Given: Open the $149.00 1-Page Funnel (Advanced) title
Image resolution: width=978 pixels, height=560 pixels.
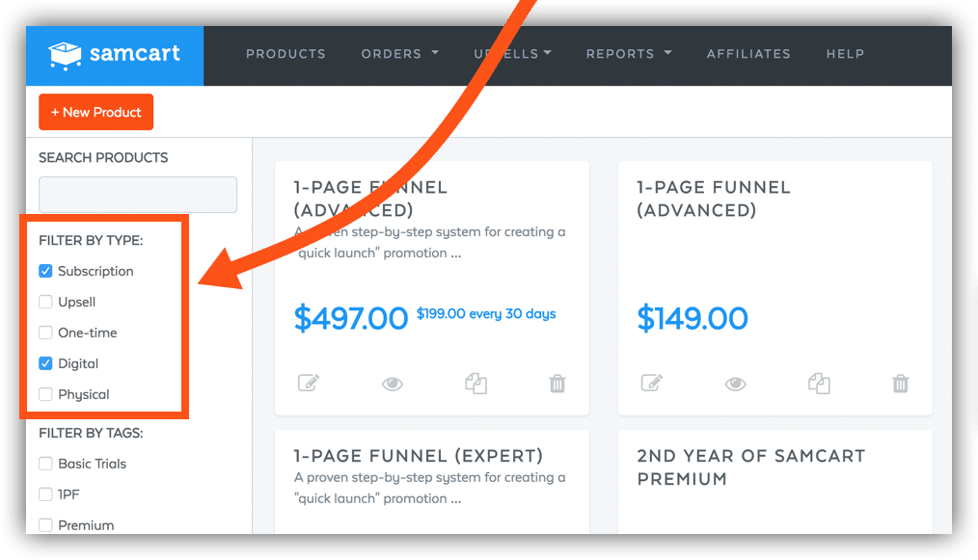Looking at the screenshot, I should click(714, 199).
